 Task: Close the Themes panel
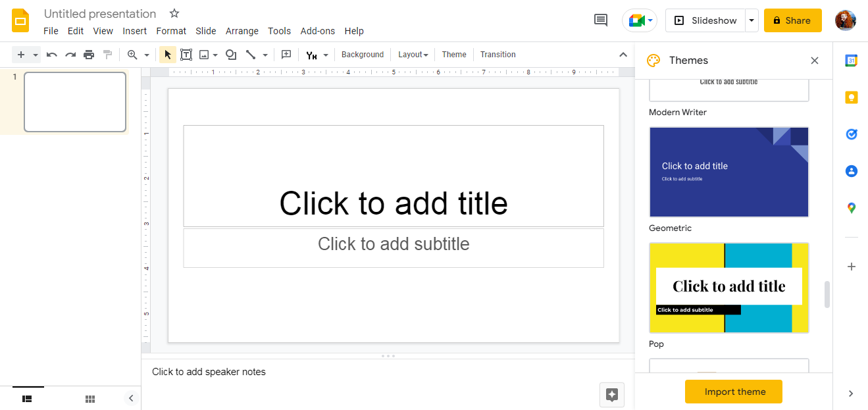(x=815, y=61)
